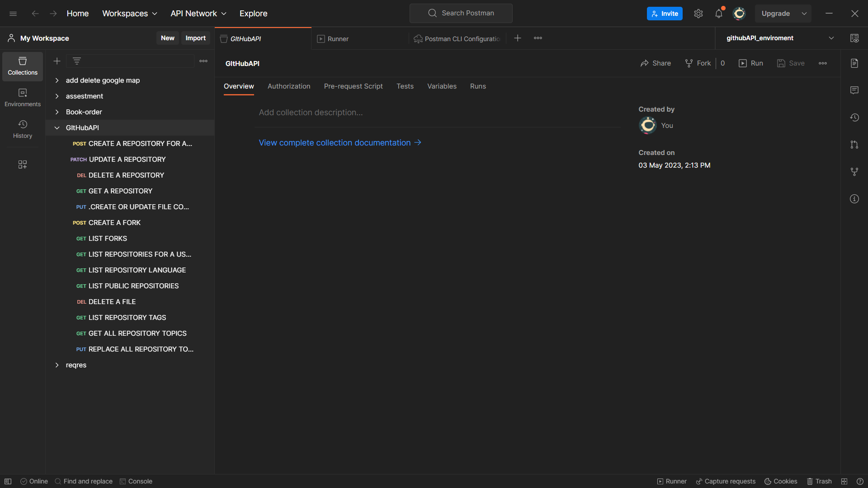Screen dimensions: 868x488
Task: Open the settings gear icon
Action: [698, 14]
